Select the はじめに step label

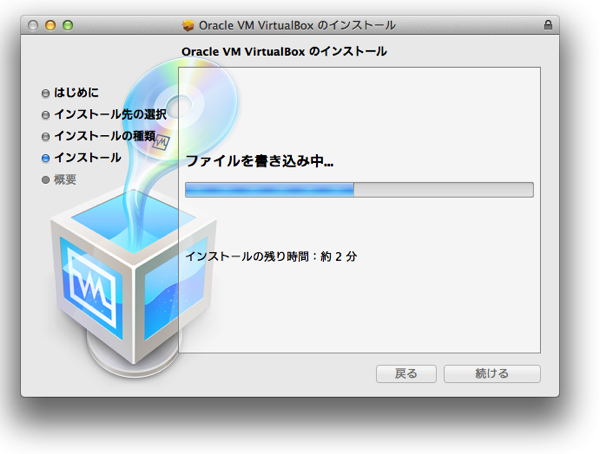tap(76, 93)
